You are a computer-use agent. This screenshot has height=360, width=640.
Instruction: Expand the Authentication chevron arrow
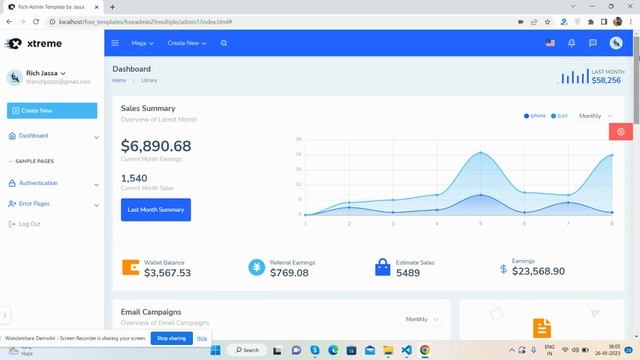point(96,184)
